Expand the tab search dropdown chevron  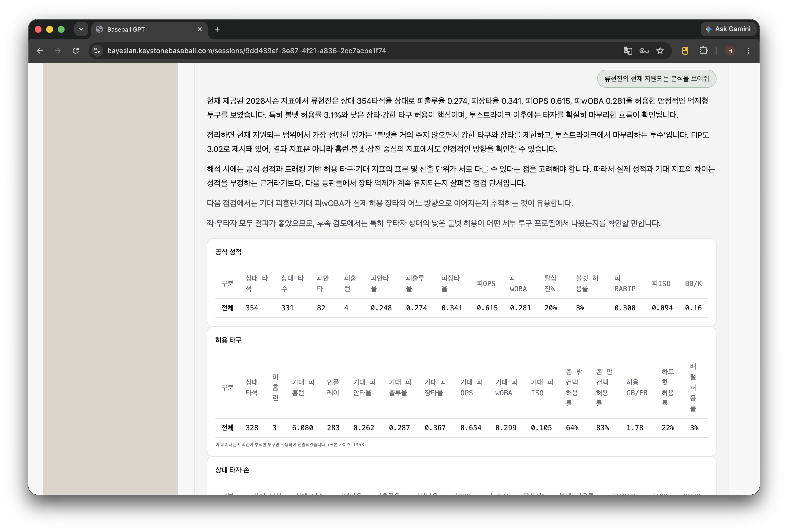click(81, 29)
